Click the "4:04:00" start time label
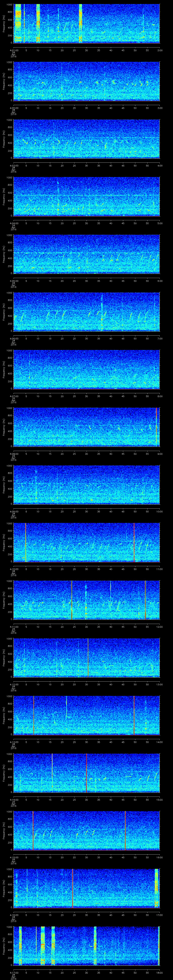The height and width of the screenshot is (980, 173). 14,223
